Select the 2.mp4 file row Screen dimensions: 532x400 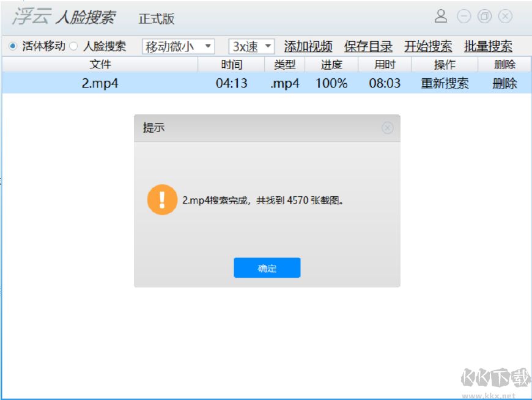click(x=98, y=84)
